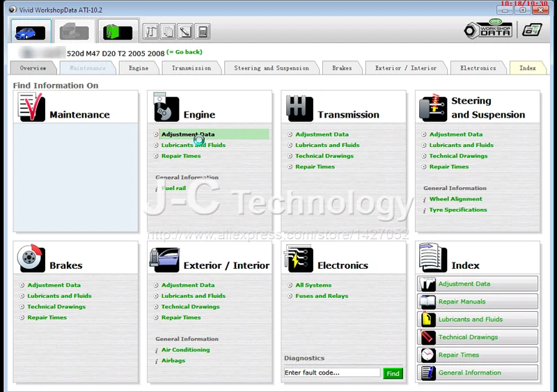Switch to the Engine tab

coord(139,68)
